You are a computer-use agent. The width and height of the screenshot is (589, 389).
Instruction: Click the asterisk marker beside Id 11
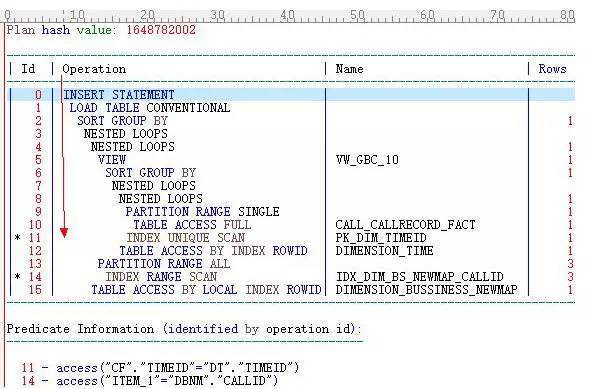click(17, 238)
